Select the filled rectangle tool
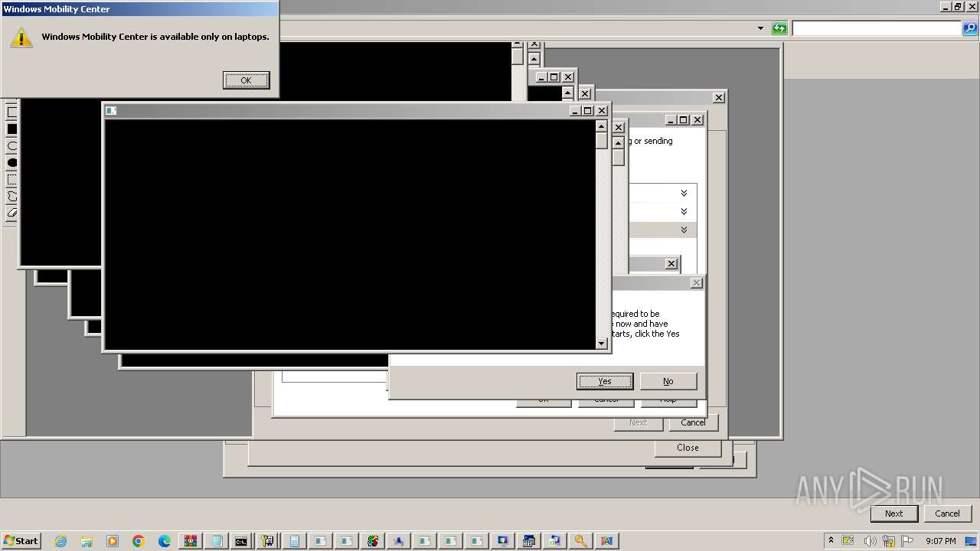980x551 pixels. click(x=12, y=129)
